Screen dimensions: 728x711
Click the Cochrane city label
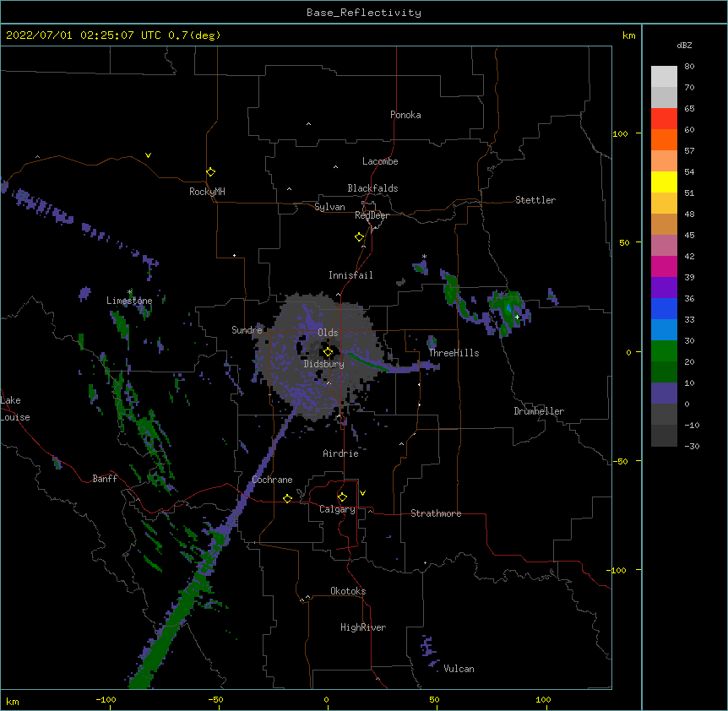tap(272, 480)
